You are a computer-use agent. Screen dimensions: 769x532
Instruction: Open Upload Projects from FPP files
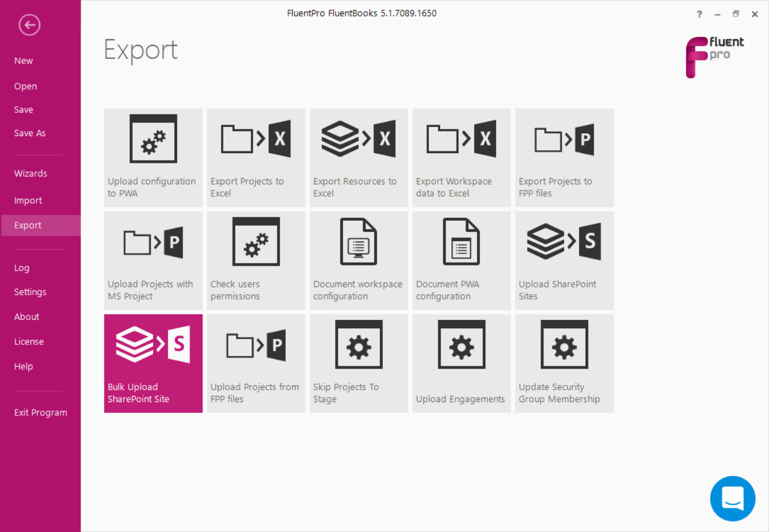coord(256,364)
